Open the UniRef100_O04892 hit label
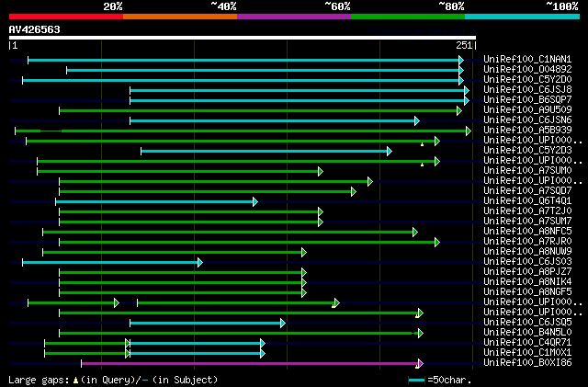 click(527, 69)
